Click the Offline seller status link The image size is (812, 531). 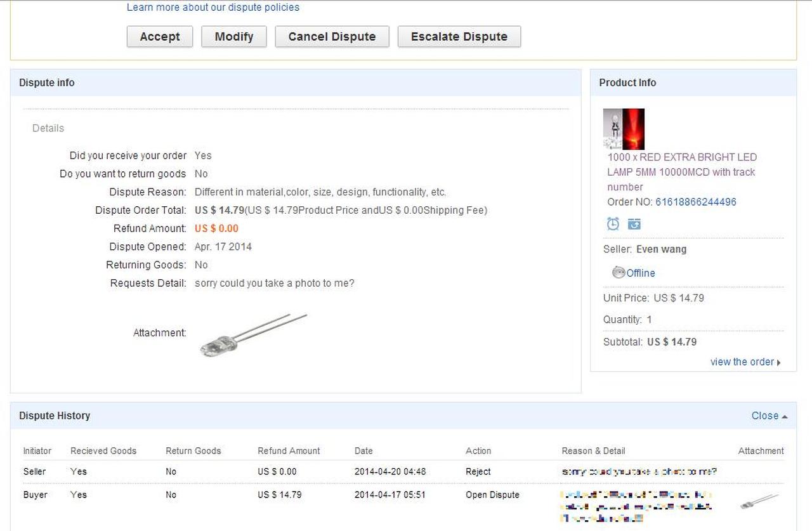point(641,273)
